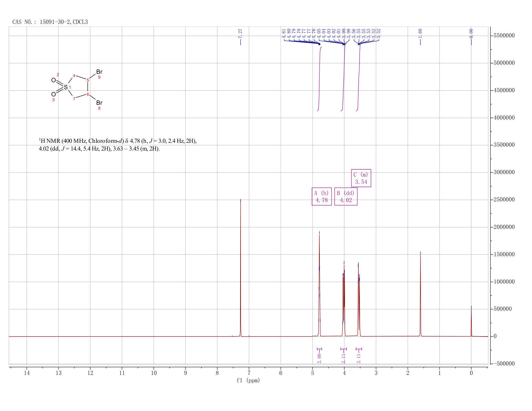Screen dimensions: 532x411
Task: Click the integral curve above 4.78 peak
Action: (319, 79)
